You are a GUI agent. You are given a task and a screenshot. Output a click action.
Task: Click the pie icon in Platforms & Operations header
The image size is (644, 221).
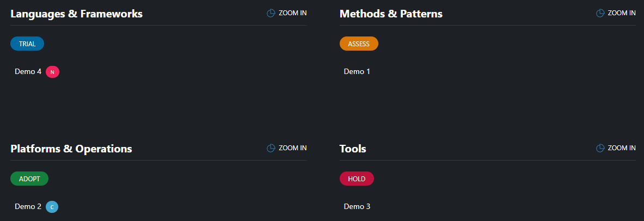[271, 148]
